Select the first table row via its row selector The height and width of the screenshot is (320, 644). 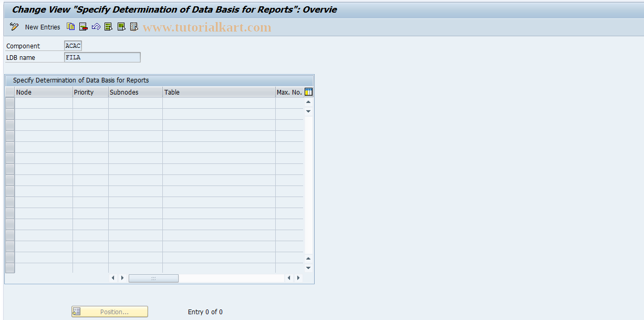[10, 103]
